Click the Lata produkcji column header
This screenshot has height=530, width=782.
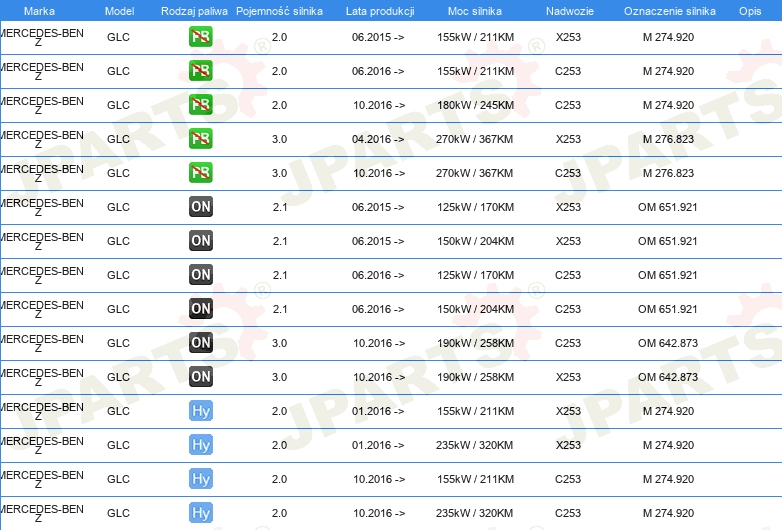[x=380, y=11]
